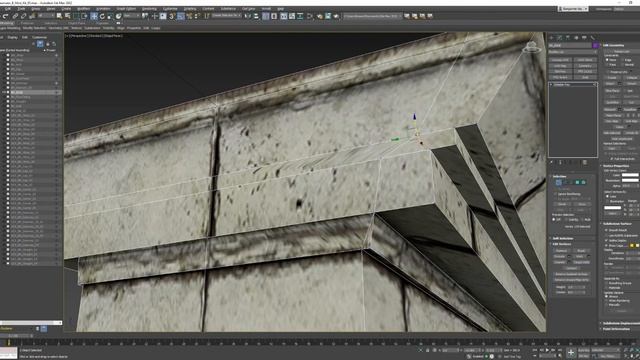Screen dimensions: 640x360
Task: Open the Render Setup icon
Action: click(319, 16)
